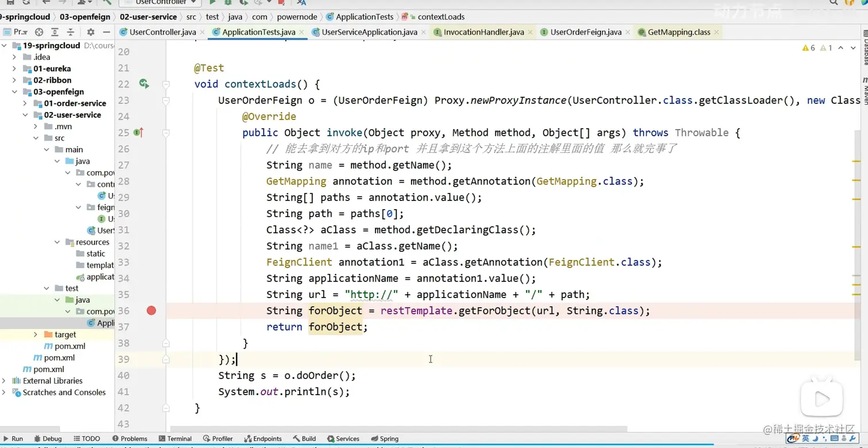Click the video play overlay button
The image size is (868, 448).
coord(821,399)
